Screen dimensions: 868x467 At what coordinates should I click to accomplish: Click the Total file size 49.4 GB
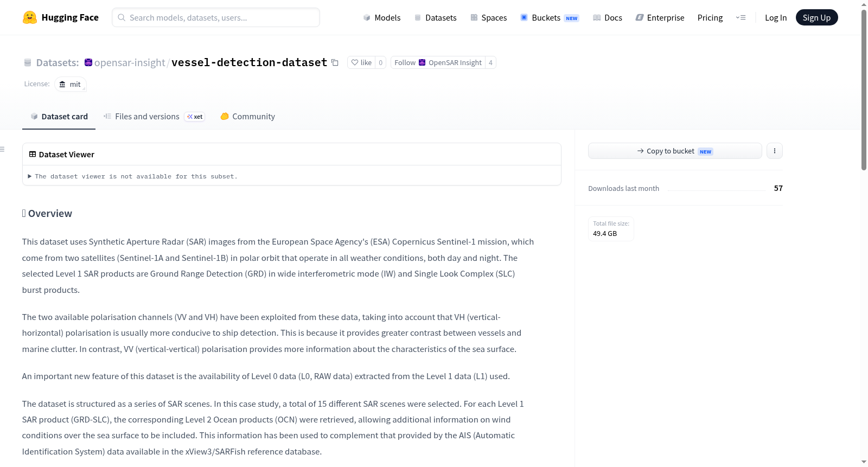point(611,228)
